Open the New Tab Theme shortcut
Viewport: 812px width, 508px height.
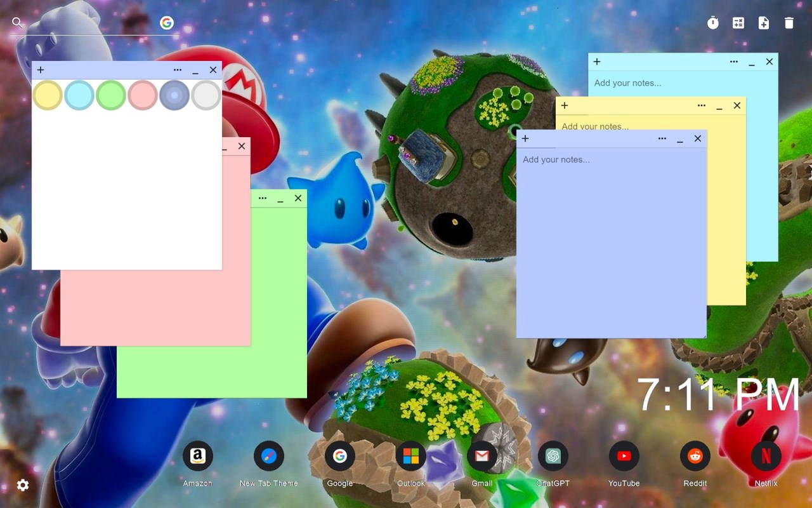[269, 456]
